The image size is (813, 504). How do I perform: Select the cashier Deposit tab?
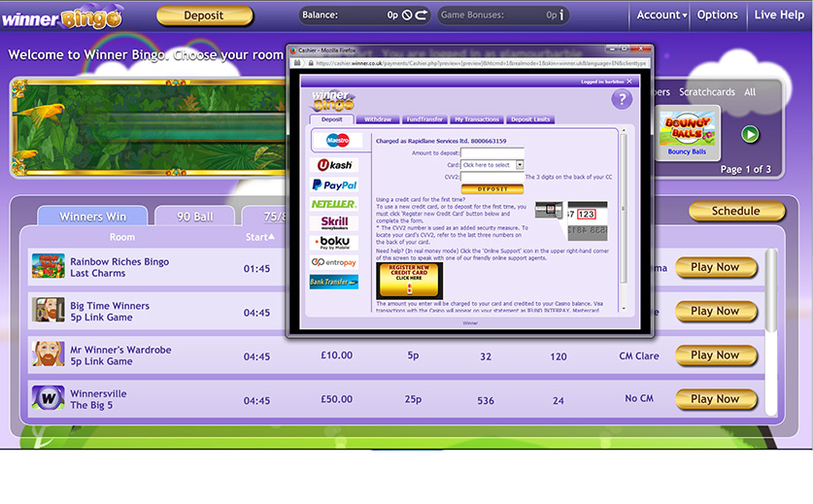click(332, 119)
